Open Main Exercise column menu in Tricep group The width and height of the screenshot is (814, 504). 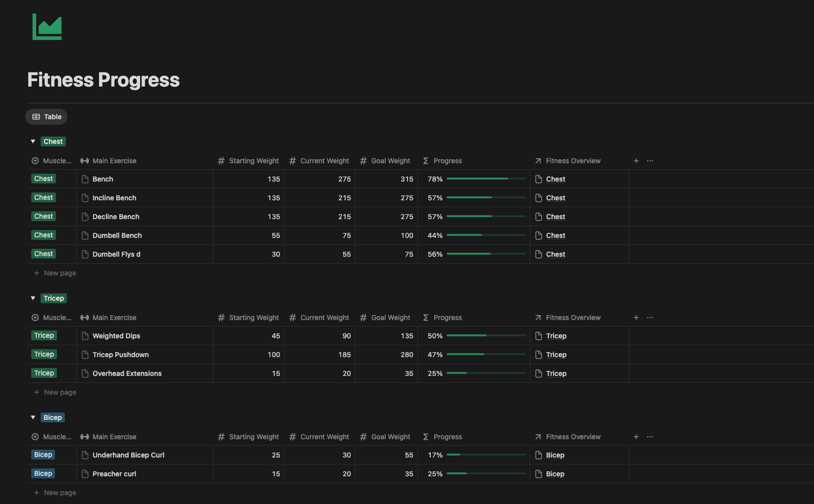109,317
